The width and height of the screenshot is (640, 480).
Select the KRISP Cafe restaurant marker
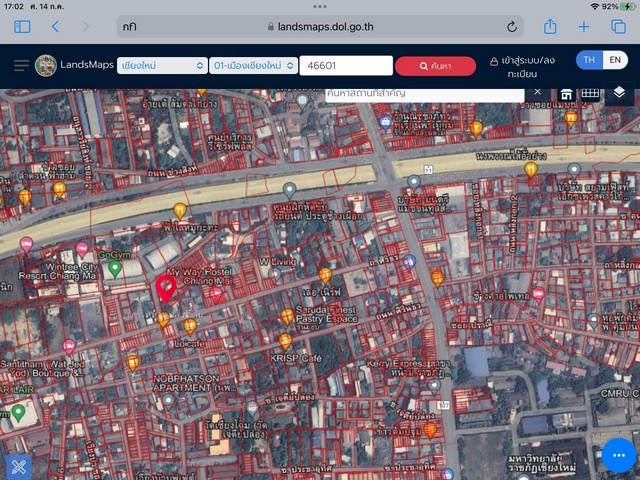pos(285,341)
